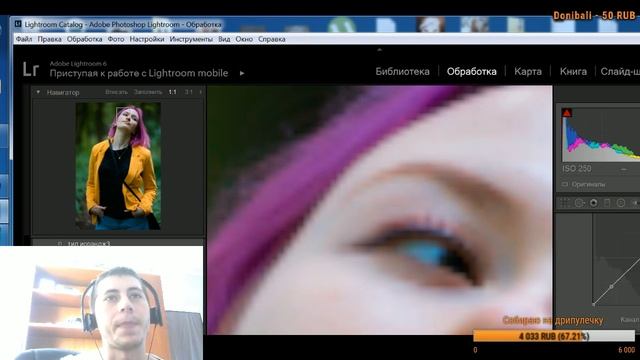This screenshot has width=640, height=360.
Task: Open the Правка menu
Action: (x=49, y=39)
